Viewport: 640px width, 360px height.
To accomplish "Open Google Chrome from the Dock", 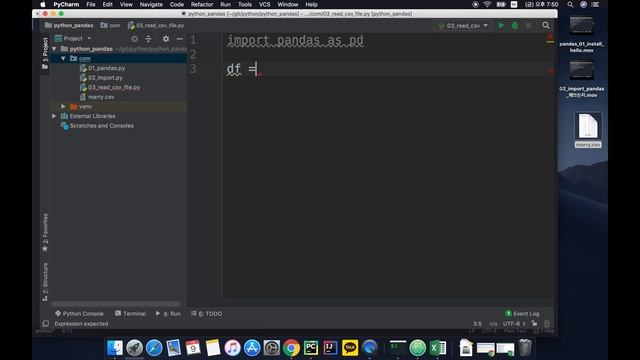I will coord(291,348).
